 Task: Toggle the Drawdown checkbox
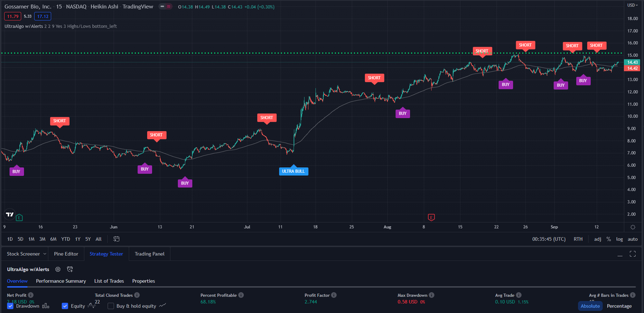click(x=11, y=306)
